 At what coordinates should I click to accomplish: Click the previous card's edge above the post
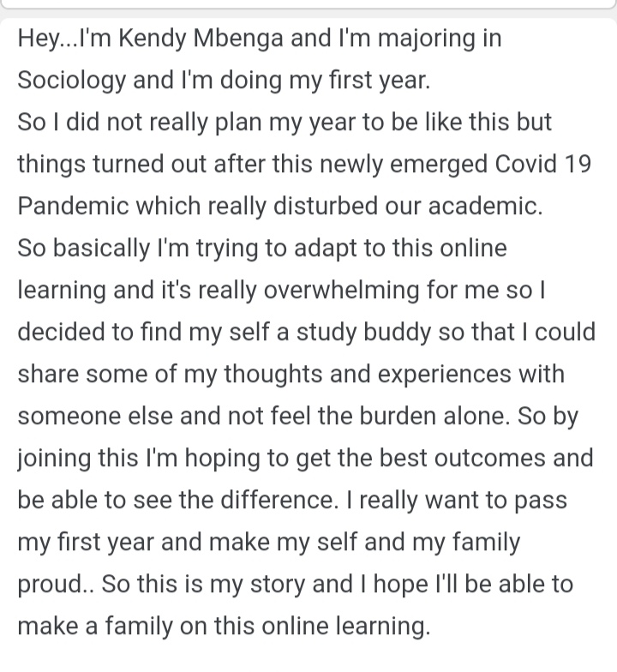click(x=308, y=4)
